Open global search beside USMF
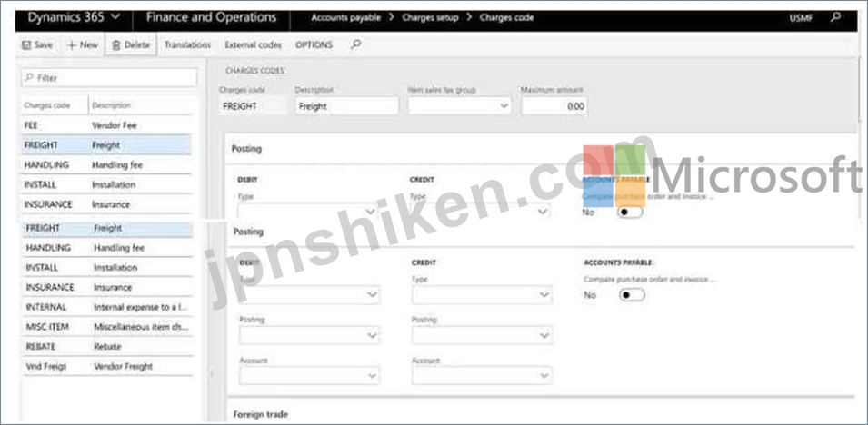This screenshot has height=425, width=868. 836,18
